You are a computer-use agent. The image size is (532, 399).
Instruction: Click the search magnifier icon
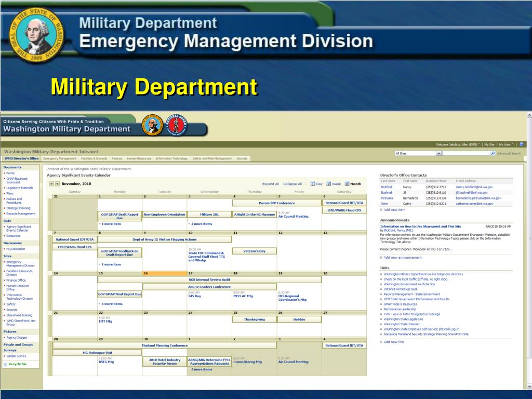[x=493, y=153]
